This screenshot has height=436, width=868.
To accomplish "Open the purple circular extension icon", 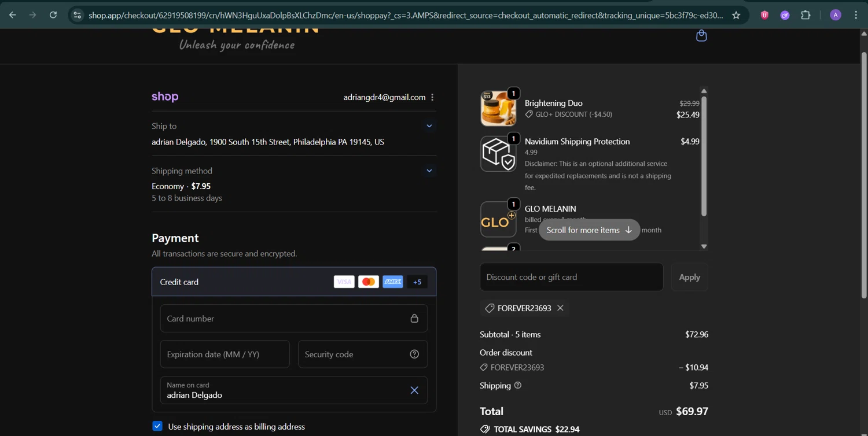I will [x=785, y=16].
